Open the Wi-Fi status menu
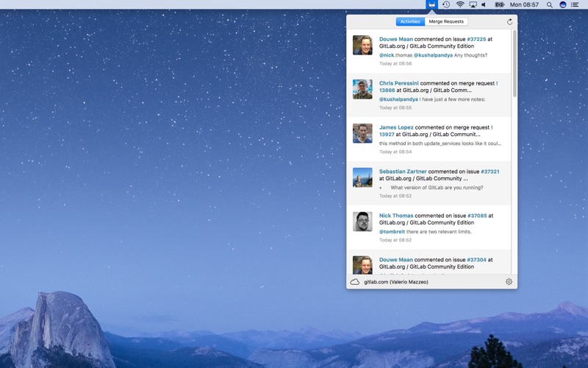This screenshot has height=368, width=588. coord(460,4)
